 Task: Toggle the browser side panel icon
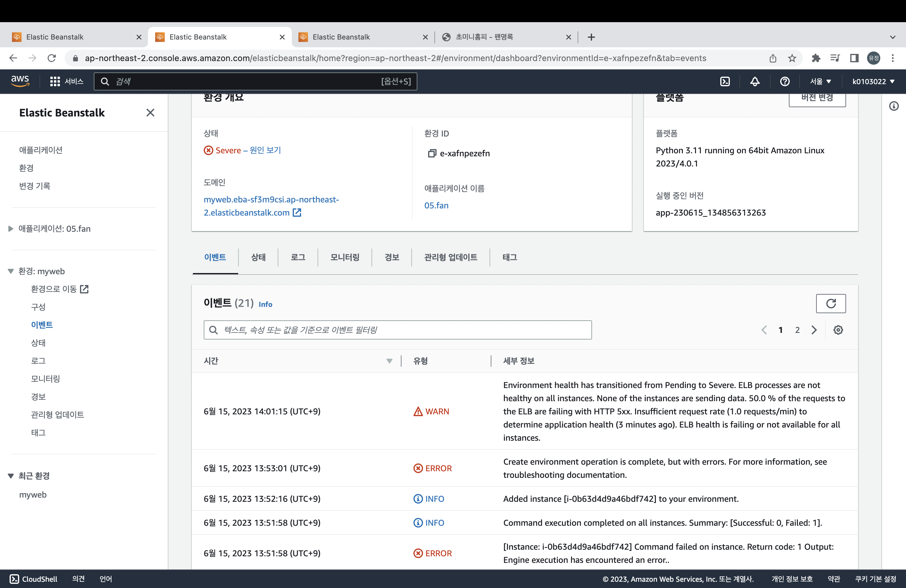point(854,58)
